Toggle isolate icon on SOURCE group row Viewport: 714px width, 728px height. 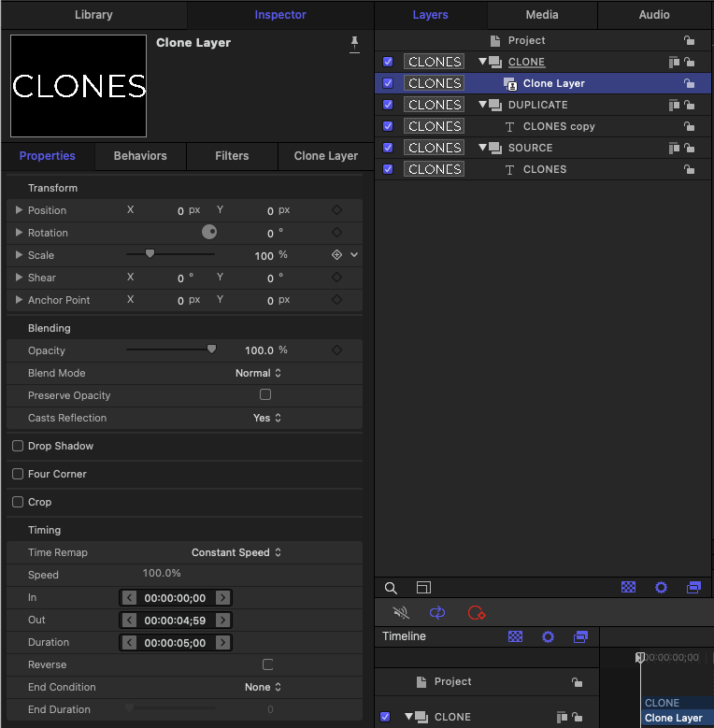pos(674,148)
